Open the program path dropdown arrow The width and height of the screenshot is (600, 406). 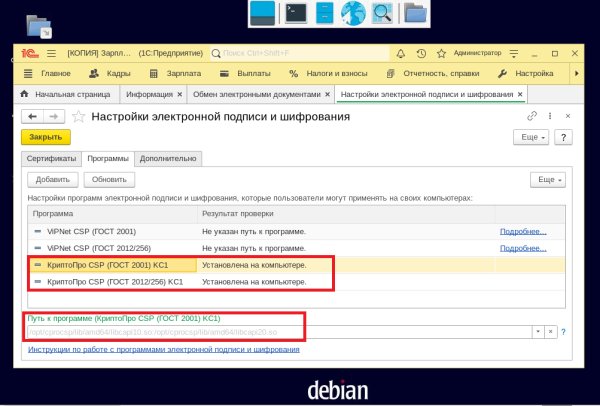point(538,332)
